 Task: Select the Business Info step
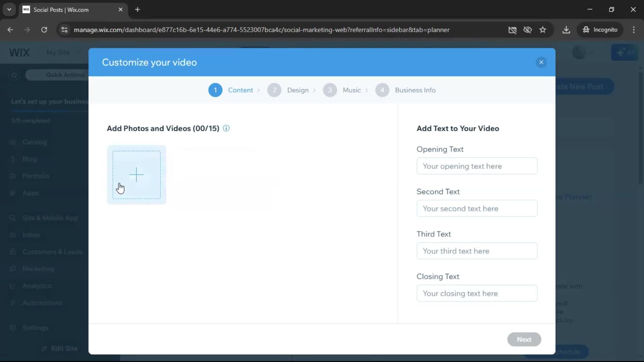[415, 90]
